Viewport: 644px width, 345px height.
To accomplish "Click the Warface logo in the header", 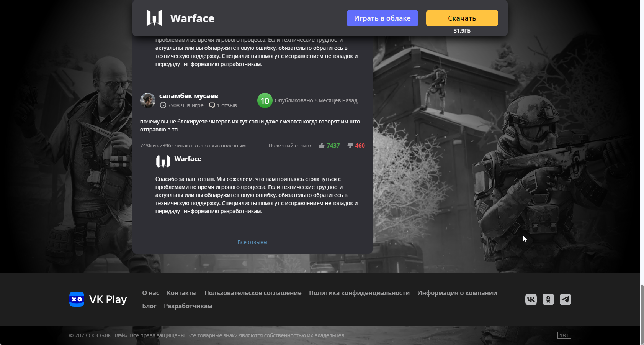I will (154, 18).
